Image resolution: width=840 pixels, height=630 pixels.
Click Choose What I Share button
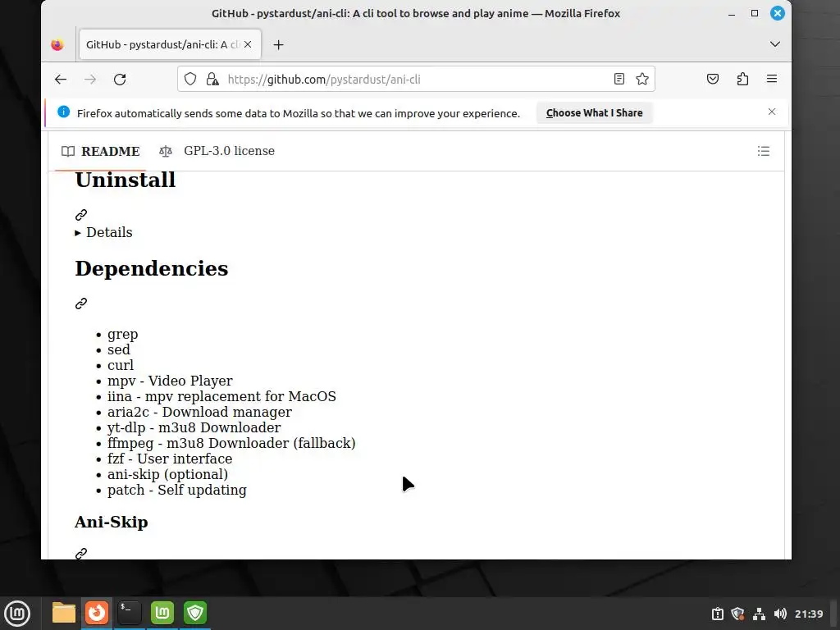594,113
